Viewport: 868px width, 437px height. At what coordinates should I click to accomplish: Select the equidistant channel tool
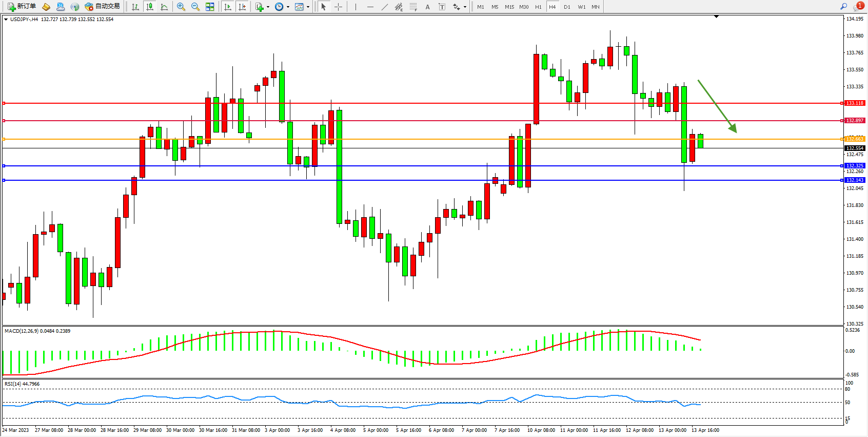pyautogui.click(x=399, y=7)
